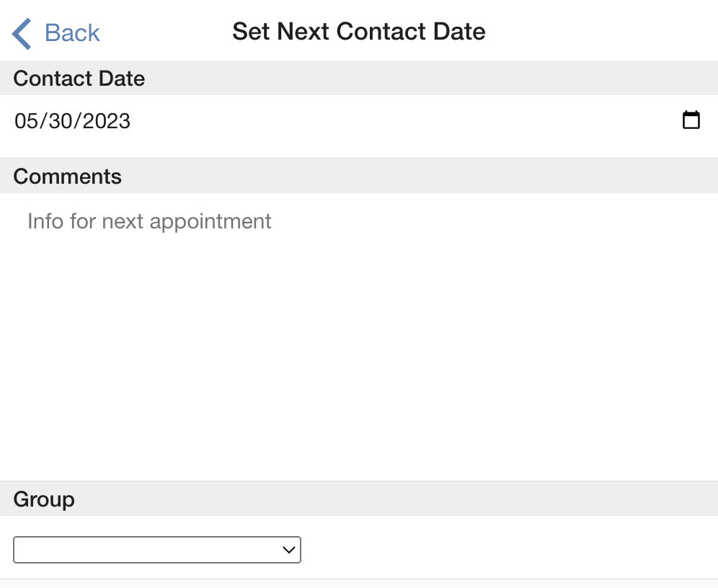
Task: Focus the Comments text area
Action: 359,337
